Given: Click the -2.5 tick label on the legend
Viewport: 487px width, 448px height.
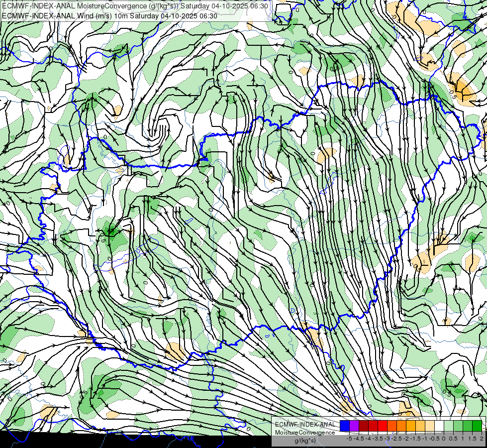Looking at the screenshot, I should [397, 439].
